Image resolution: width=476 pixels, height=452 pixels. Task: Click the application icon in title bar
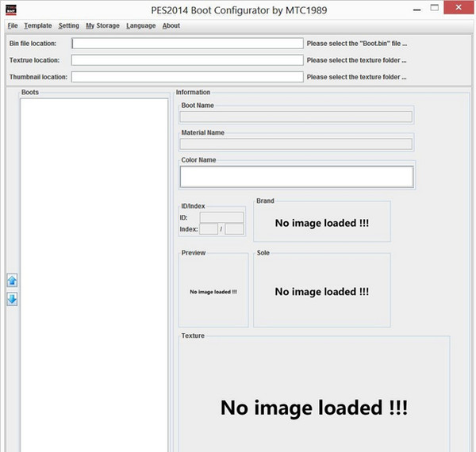(11, 10)
